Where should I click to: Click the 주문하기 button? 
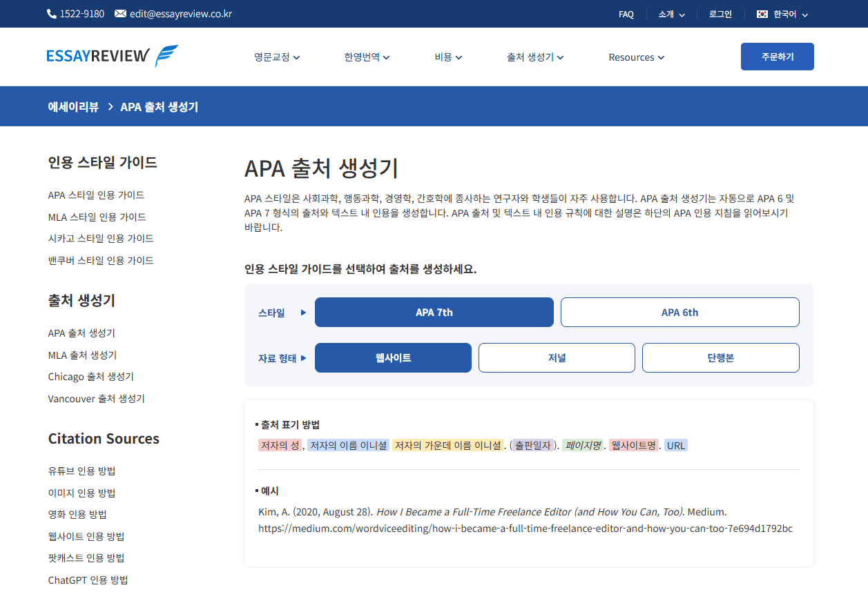click(x=777, y=57)
